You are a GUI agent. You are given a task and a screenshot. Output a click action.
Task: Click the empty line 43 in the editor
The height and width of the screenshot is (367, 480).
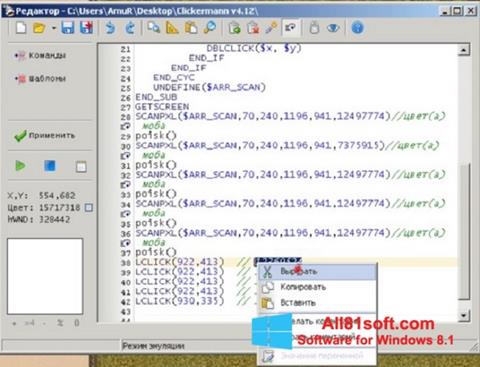(x=295, y=311)
